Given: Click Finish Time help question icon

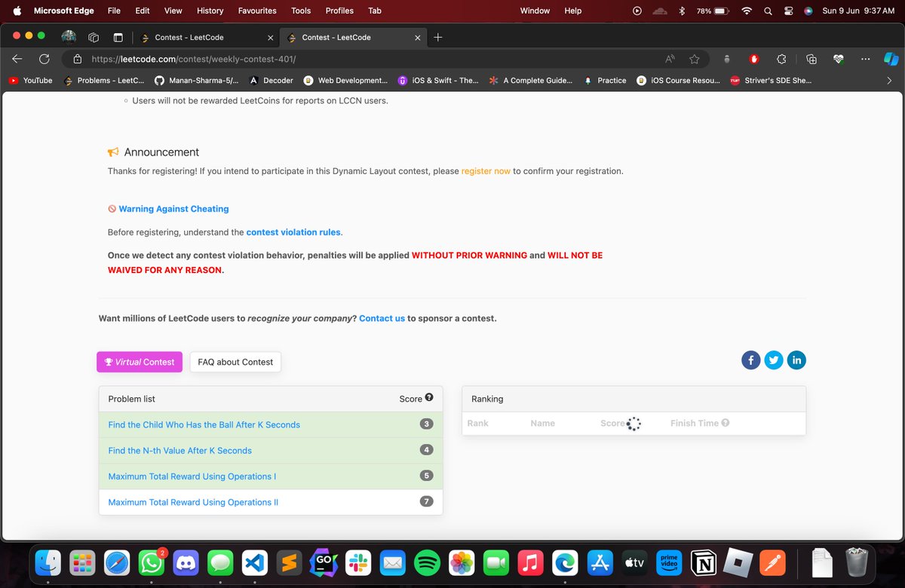Looking at the screenshot, I should (x=726, y=423).
